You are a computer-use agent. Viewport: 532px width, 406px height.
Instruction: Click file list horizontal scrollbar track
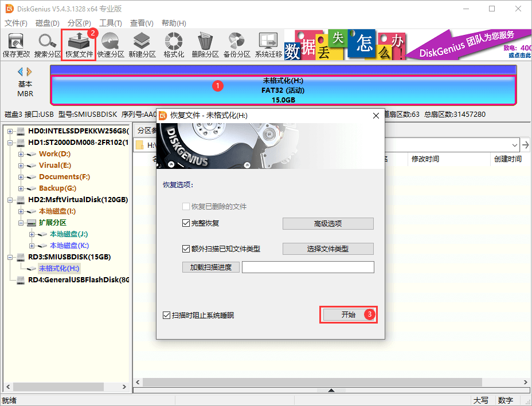[331, 382]
